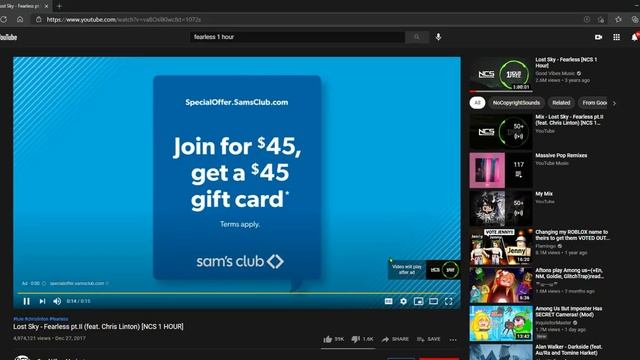Open the create video camera icon

(x=598, y=37)
